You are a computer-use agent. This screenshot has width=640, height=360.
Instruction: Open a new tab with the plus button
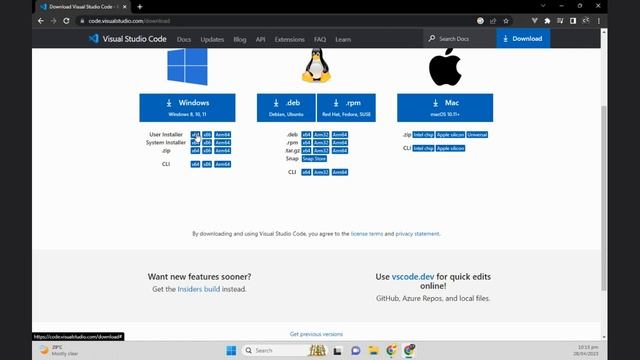coord(140,7)
